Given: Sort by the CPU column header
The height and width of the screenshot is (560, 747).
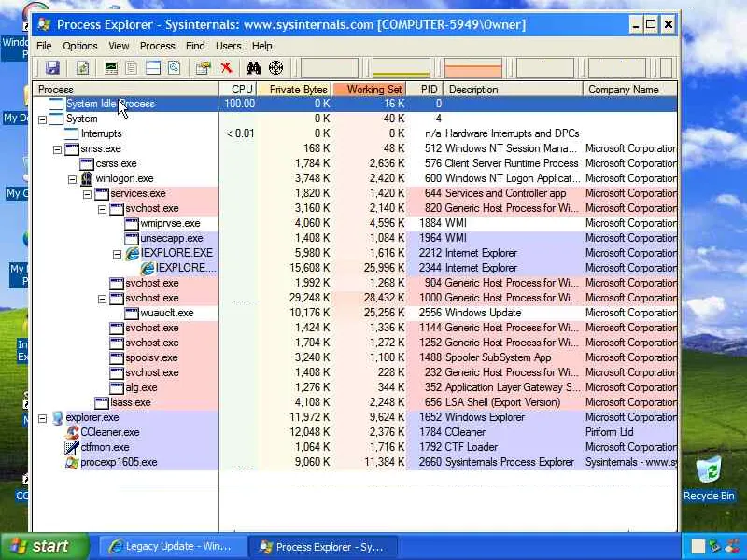Looking at the screenshot, I should 238,90.
